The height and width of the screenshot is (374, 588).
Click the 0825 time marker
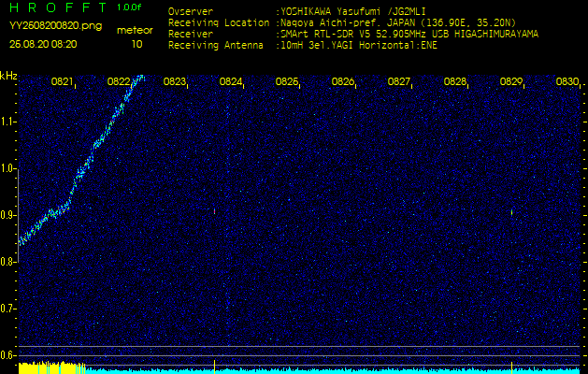click(286, 81)
